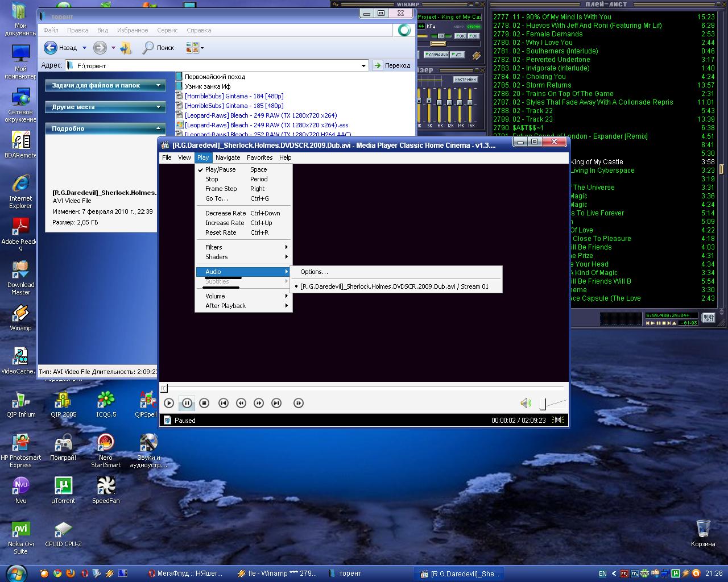The width and height of the screenshot is (728, 582).
Task: Expand the Filters submenu arrow
Action: (x=286, y=247)
